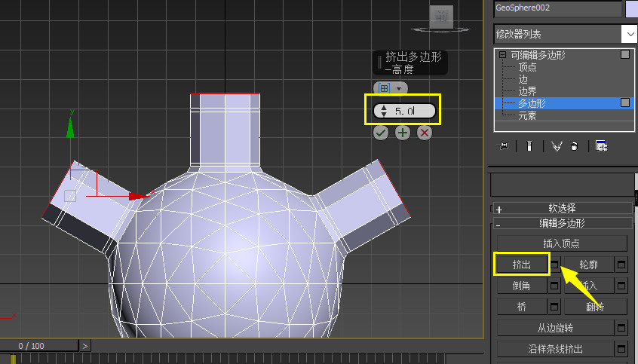Open the object color swatch
This screenshot has width=638, height=364.
[x=631, y=8]
